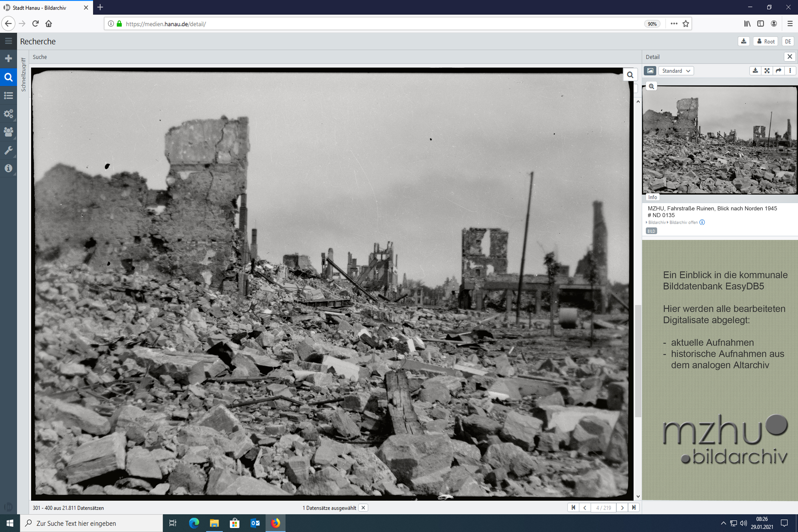The width and height of the screenshot is (798, 532).
Task: Open the gears settings icon in the sidebar
Action: click(x=9, y=113)
